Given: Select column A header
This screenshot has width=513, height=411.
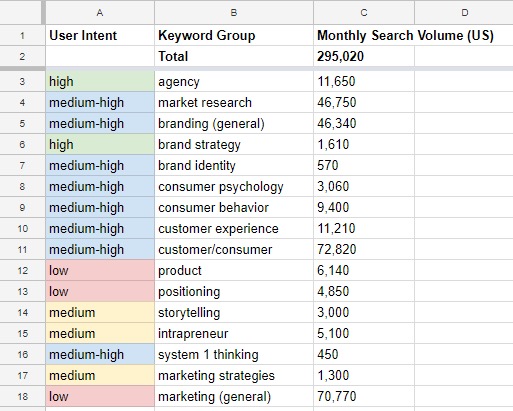Looking at the screenshot, I should 100,13.
